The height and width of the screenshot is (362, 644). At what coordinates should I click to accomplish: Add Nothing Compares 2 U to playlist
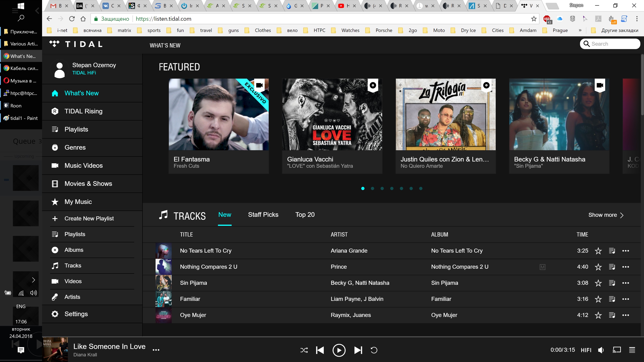point(612,267)
